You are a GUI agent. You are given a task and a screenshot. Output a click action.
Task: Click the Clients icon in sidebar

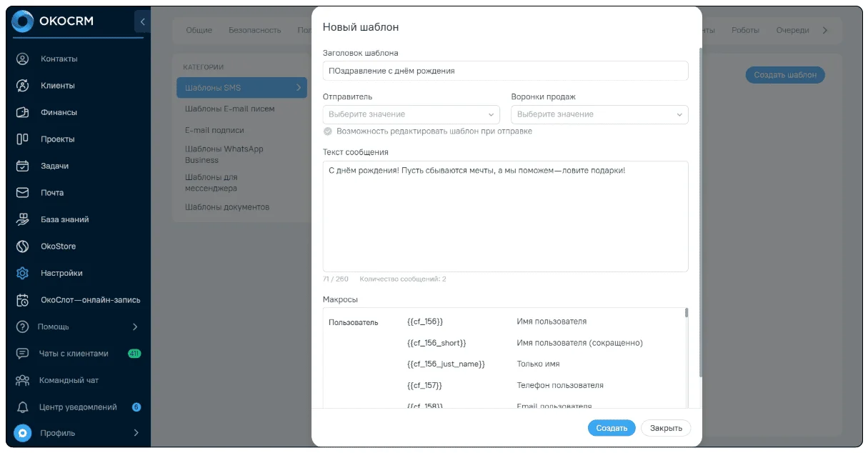22,86
